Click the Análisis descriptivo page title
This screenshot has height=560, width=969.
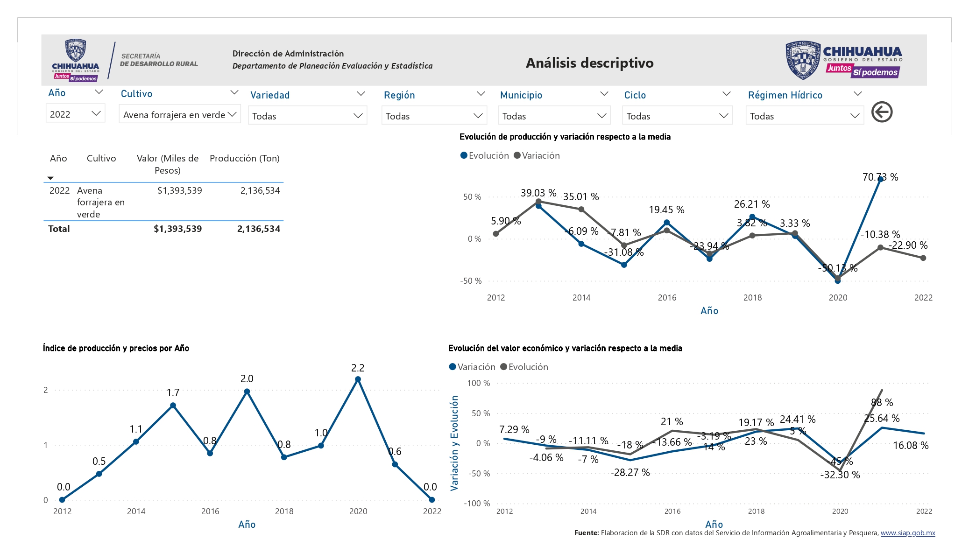590,63
